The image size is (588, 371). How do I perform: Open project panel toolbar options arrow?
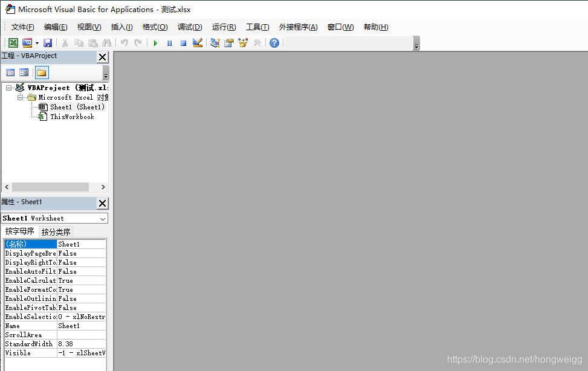point(106,73)
